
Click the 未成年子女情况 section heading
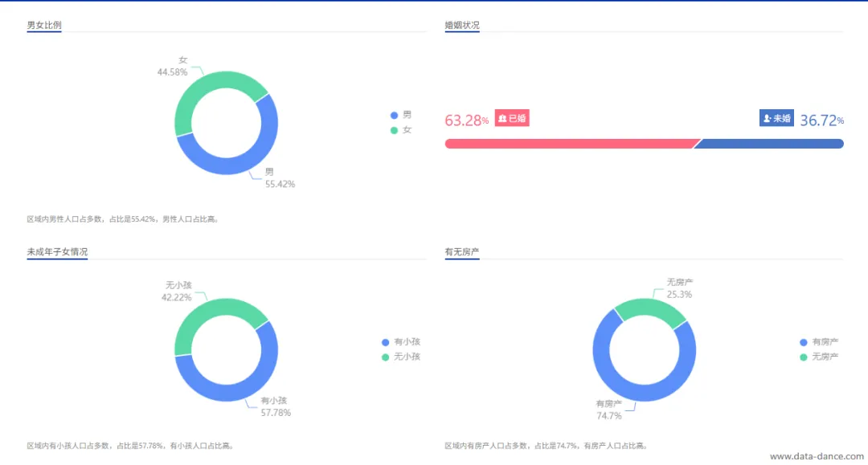(57, 252)
